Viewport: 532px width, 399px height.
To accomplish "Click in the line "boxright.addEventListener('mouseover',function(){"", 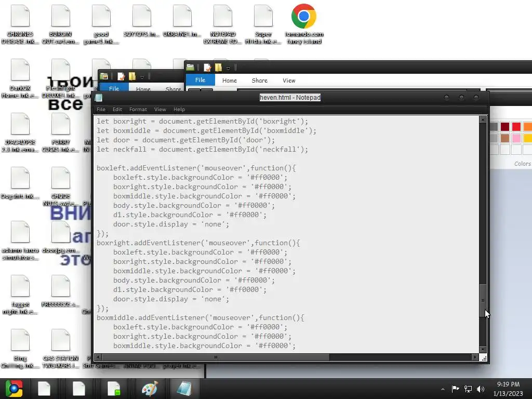I will 198,243.
